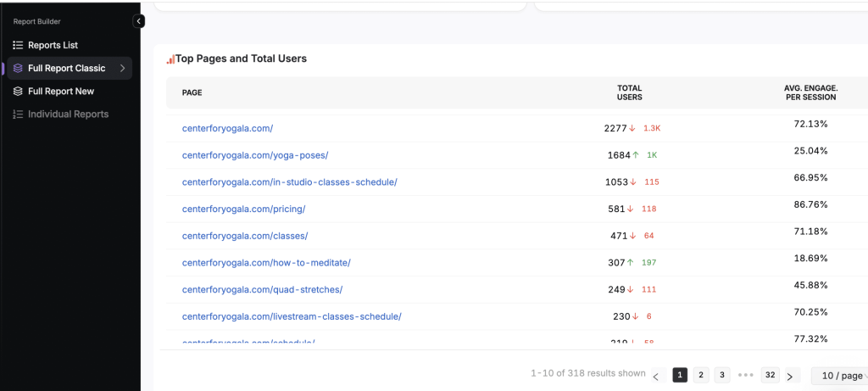Open the centerforyogala.com/yoga-poses/ link
The width and height of the screenshot is (868, 391).
point(254,155)
